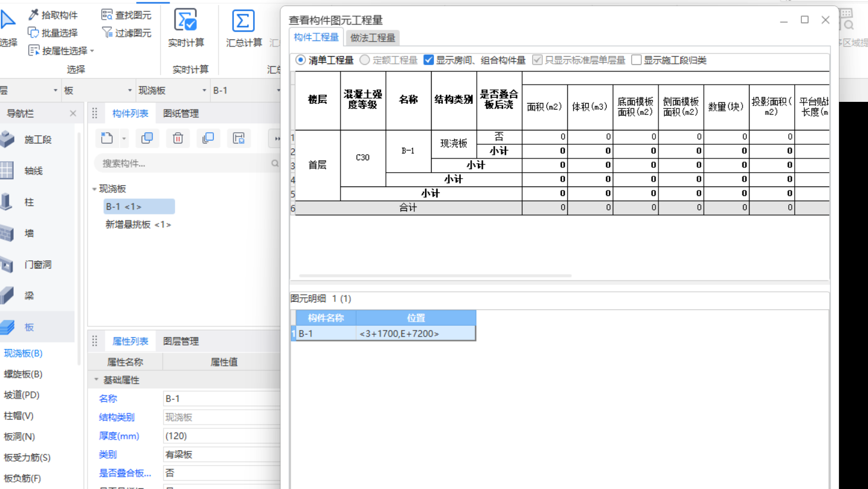Switch to the 做法工程量 tab

373,37
